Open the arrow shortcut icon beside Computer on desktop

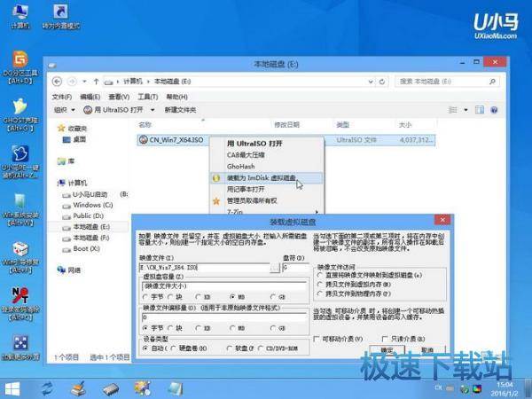61,16
